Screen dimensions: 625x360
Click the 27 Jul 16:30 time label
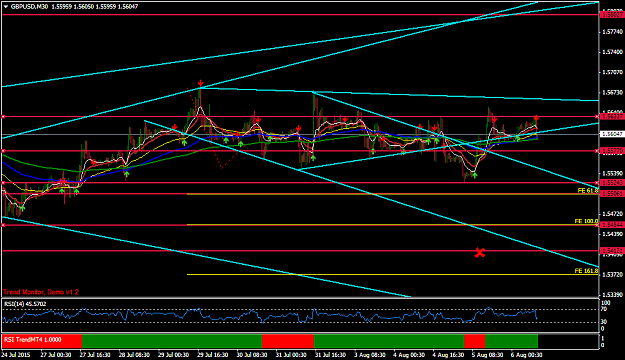95,354
